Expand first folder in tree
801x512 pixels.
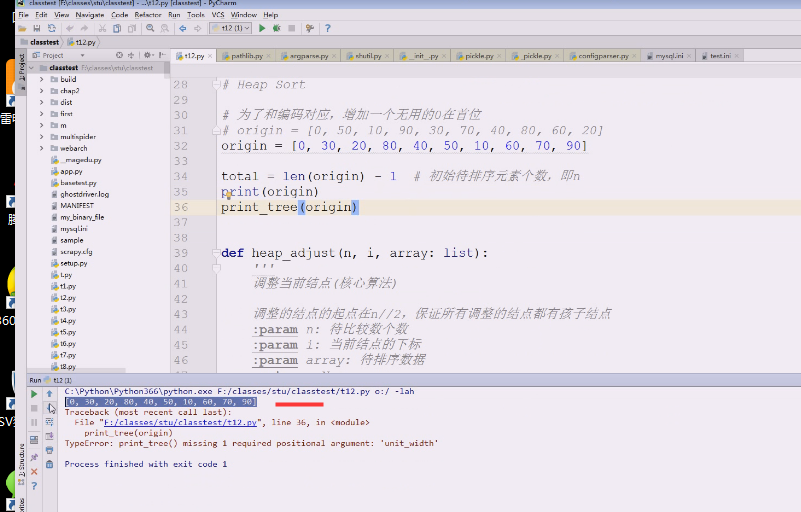(41, 114)
